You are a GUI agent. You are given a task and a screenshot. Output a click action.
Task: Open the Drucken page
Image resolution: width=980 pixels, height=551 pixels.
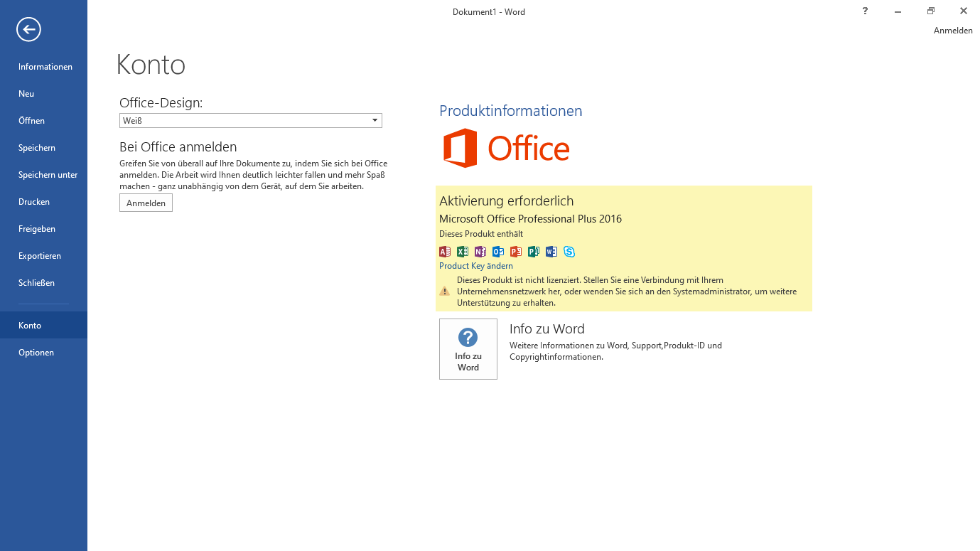pos(34,202)
